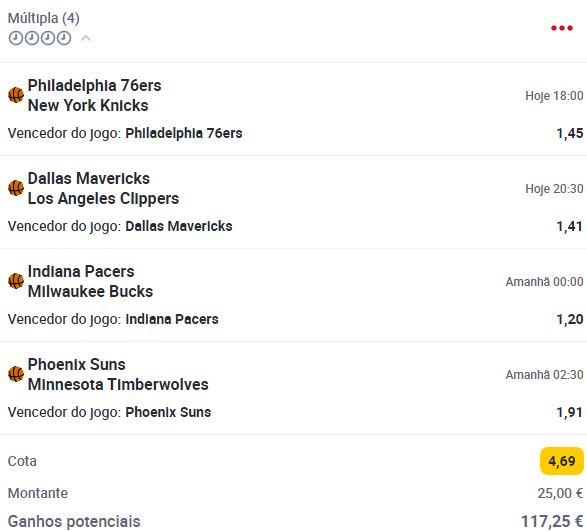This screenshot has height=532, width=587.
Task: Click the 25,00 € Montante stake value
Action: tap(560, 493)
